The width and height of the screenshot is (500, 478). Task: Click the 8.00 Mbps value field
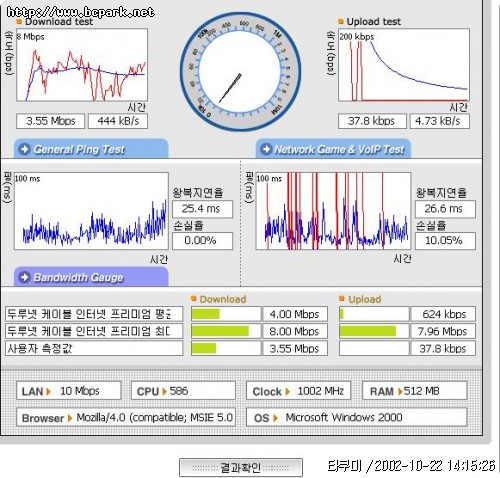pos(295,331)
